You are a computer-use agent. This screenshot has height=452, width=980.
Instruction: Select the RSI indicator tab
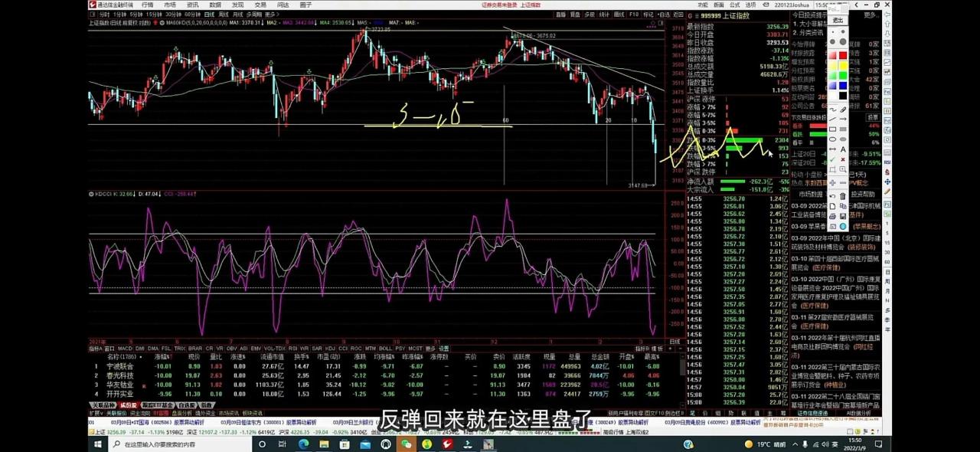(292, 349)
